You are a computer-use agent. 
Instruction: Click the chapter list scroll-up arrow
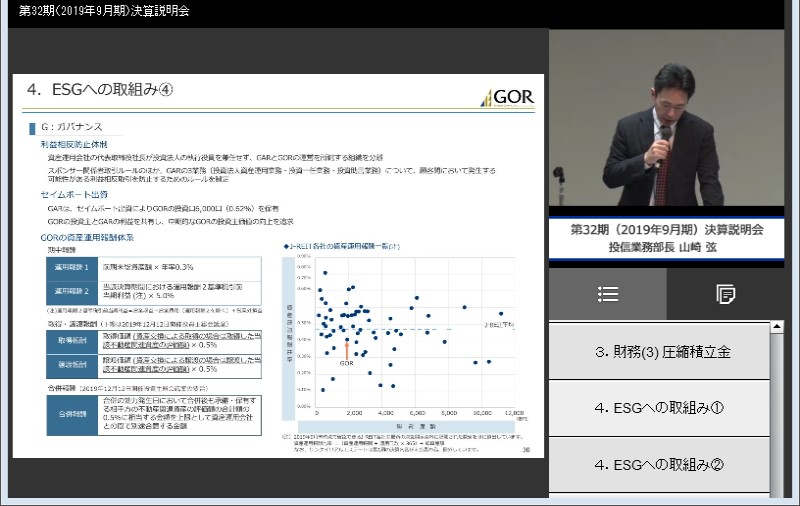click(777, 326)
